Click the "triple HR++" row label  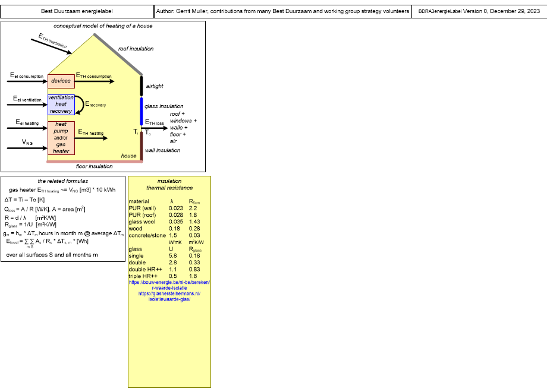point(143,276)
